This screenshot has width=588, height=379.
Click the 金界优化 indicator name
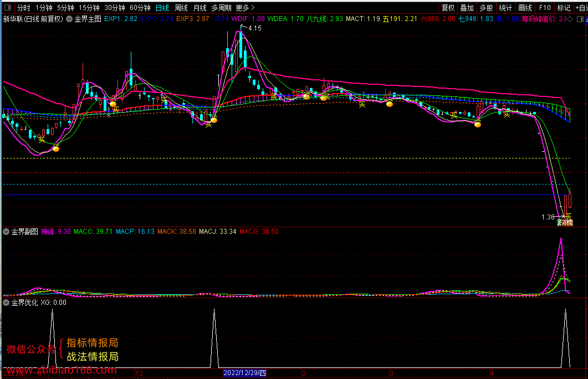click(x=25, y=303)
